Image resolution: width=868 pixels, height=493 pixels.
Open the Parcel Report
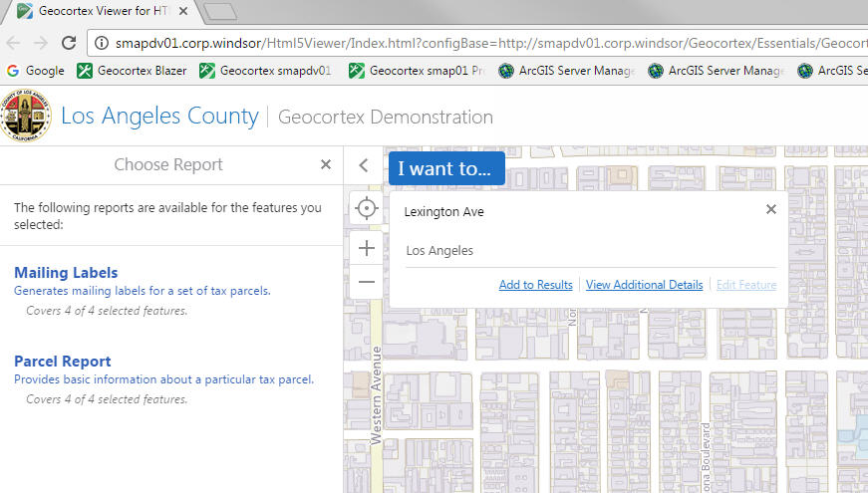click(x=63, y=362)
